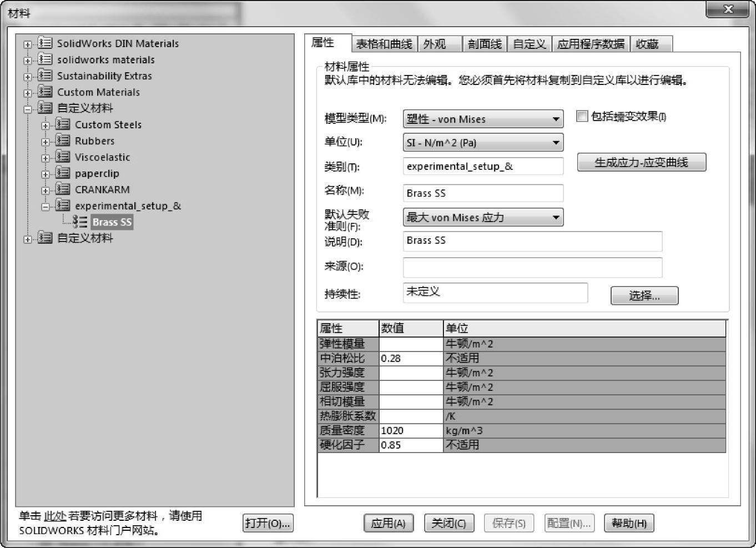
Task: Expand the Custom Materials library
Action: pos(28,93)
